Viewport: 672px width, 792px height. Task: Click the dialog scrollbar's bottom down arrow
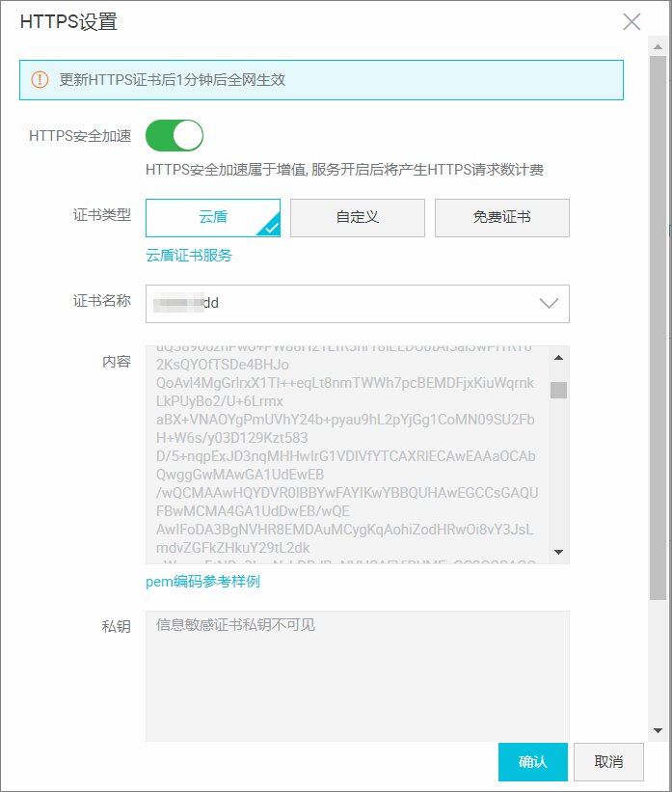[658, 730]
